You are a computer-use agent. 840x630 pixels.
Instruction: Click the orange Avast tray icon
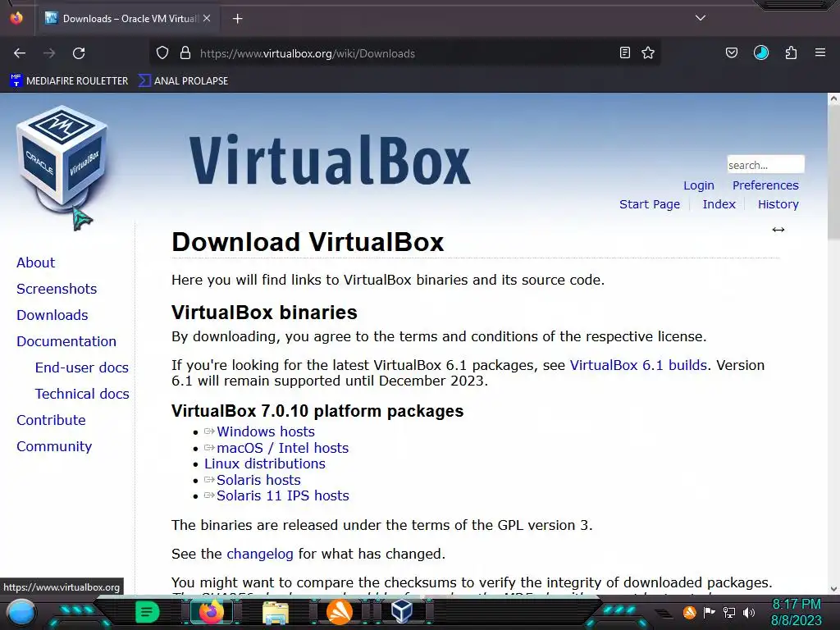point(689,612)
